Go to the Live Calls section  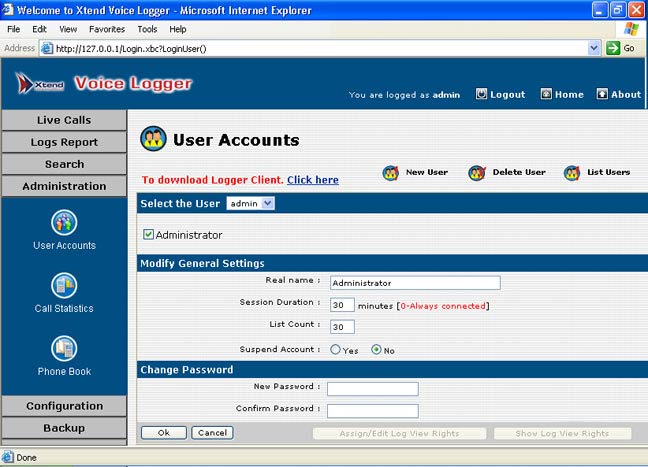pyautogui.click(x=64, y=120)
